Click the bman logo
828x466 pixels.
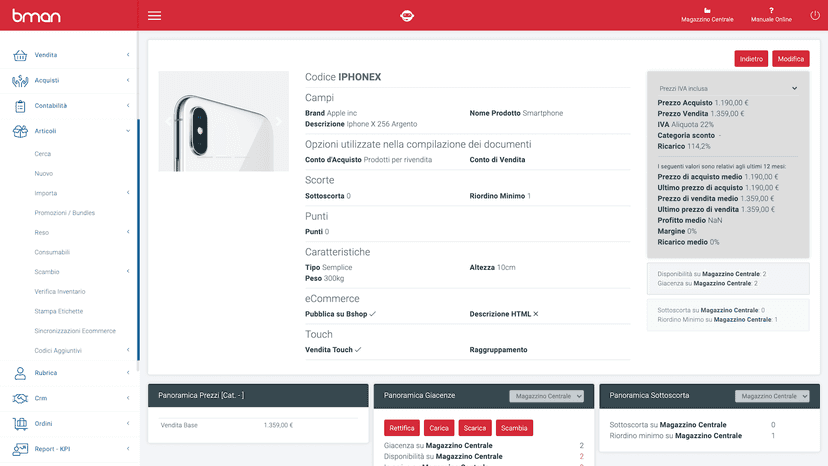click(36, 15)
